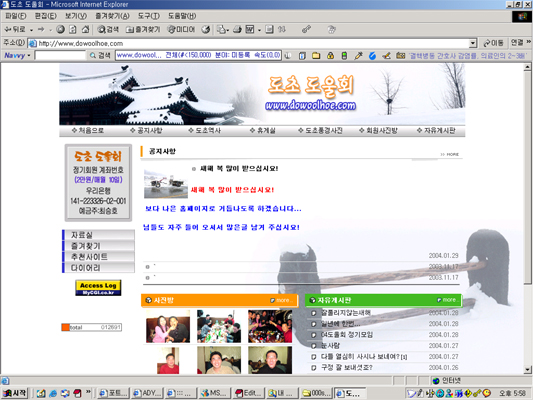Click the Back (뒤로) toolbar button
This screenshot has height=400, width=533.
(15, 30)
